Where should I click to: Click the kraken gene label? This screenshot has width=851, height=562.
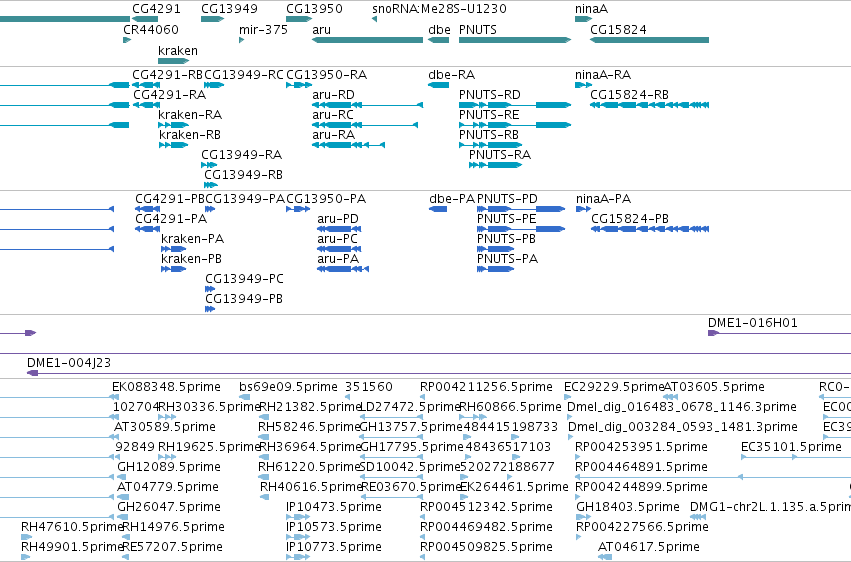tap(178, 51)
